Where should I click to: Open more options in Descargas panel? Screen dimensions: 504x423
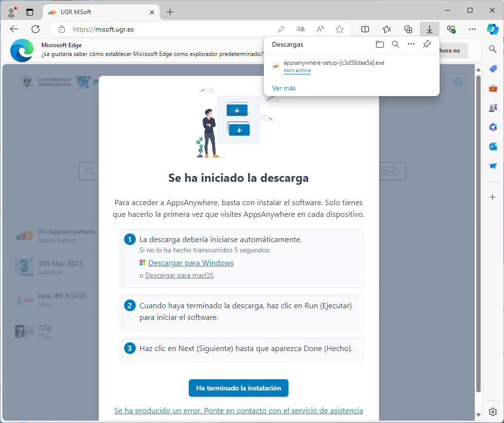tap(411, 44)
